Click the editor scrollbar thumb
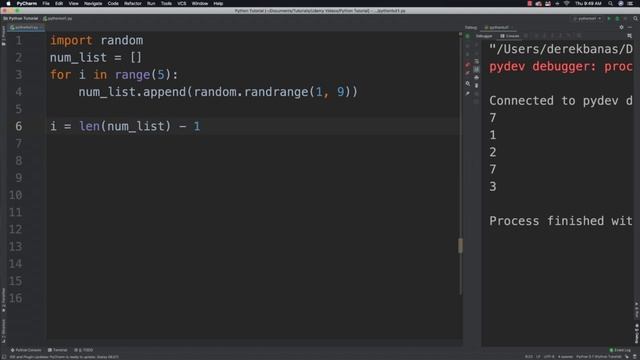This screenshot has height=360, width=640. [460, 246]
